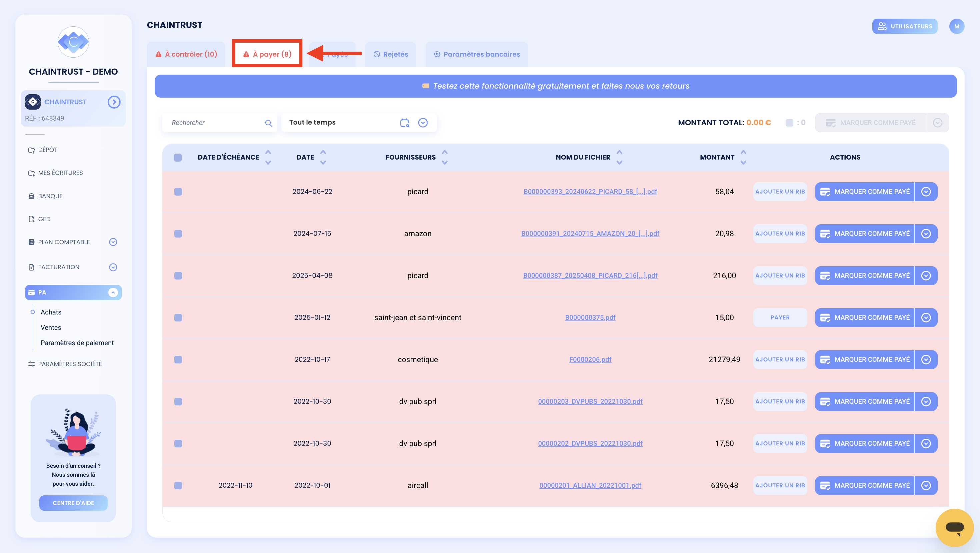Screen dimensions: 980x553
Task: Open the Paramètres bancaires tab
Action: pyautogui.click(x=477, y=54)
